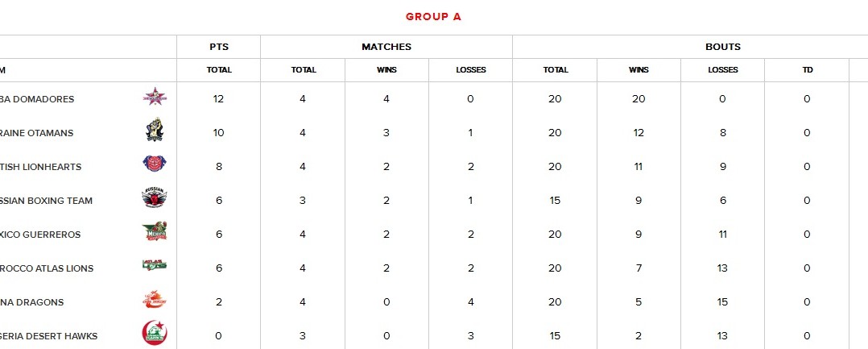Screen dimensions: 868x349
Task: Click the bouts LOSSES column header
Action: pos(723,70)
